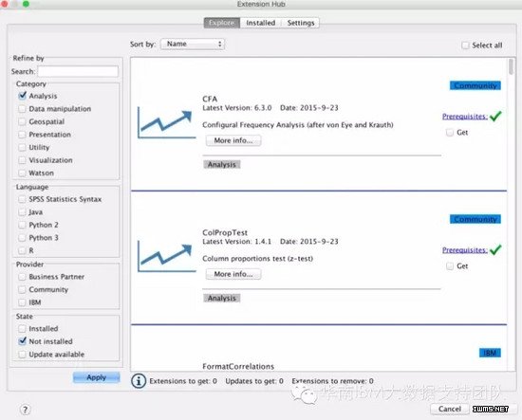Screen dimensions: 522x420
Task: Tick the Utility category checkbox
Action: click(22, 147)
